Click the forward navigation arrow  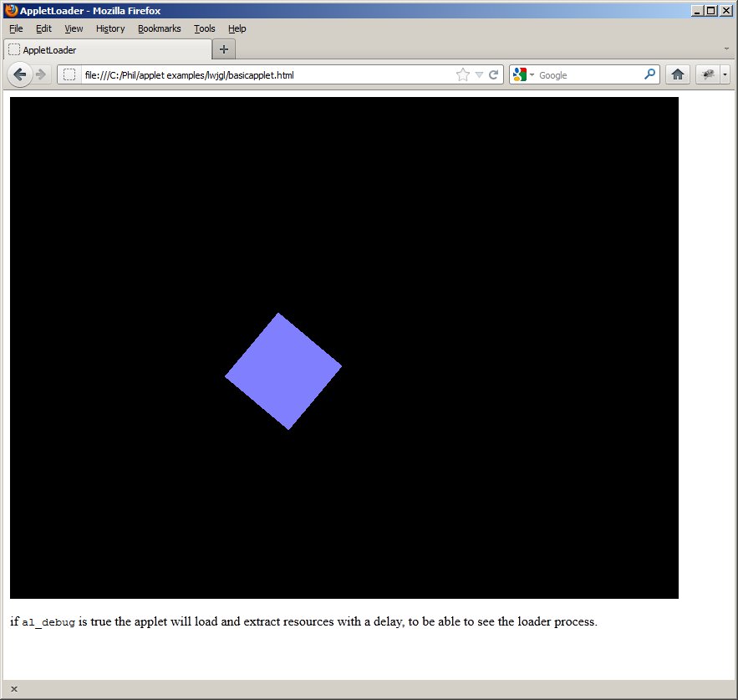coord(41,75)
